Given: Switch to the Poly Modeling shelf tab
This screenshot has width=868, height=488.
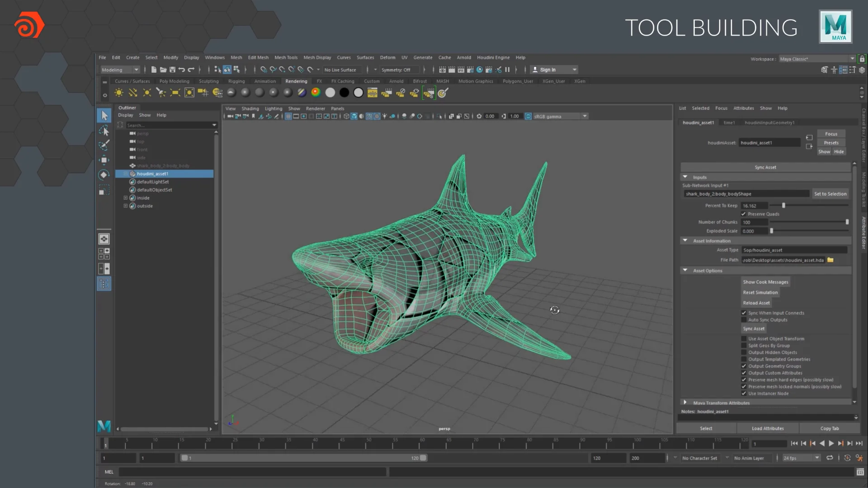Looking at the screenshot, I should 174,81.
